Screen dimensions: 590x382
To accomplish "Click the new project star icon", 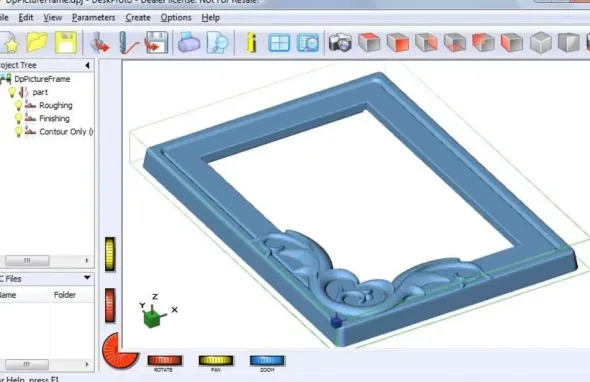I will tap(9, 43).
